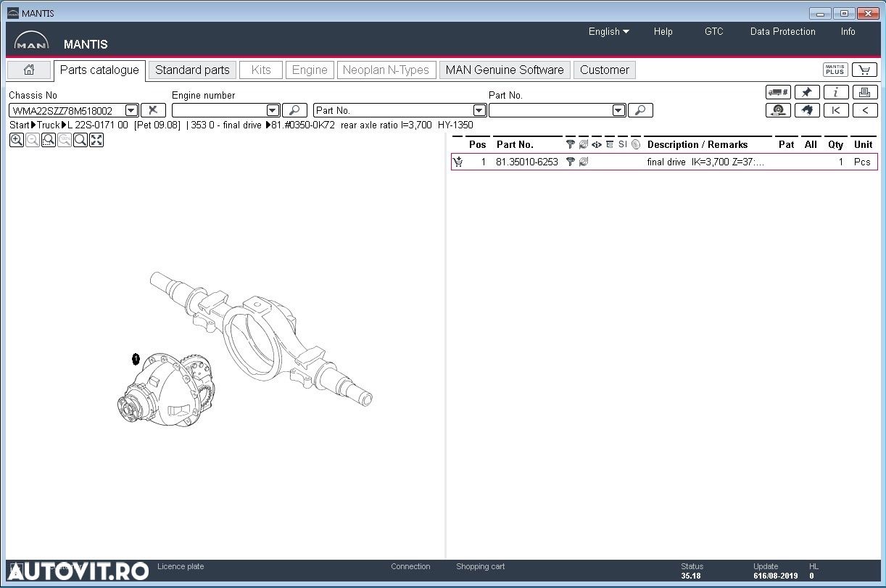Open the MANTIS PLUS feature
886x588 pixels.
[835, 70]
